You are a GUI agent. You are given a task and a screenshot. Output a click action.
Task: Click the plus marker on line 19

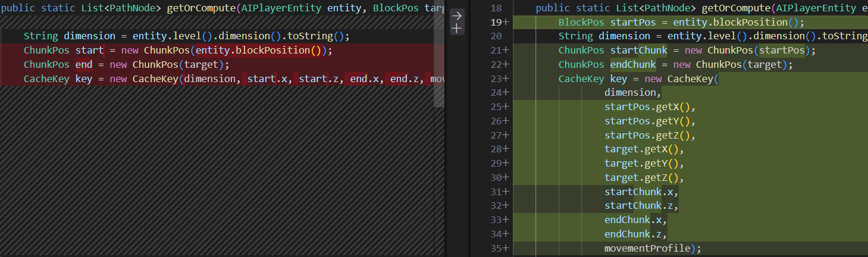pos(506,23)
